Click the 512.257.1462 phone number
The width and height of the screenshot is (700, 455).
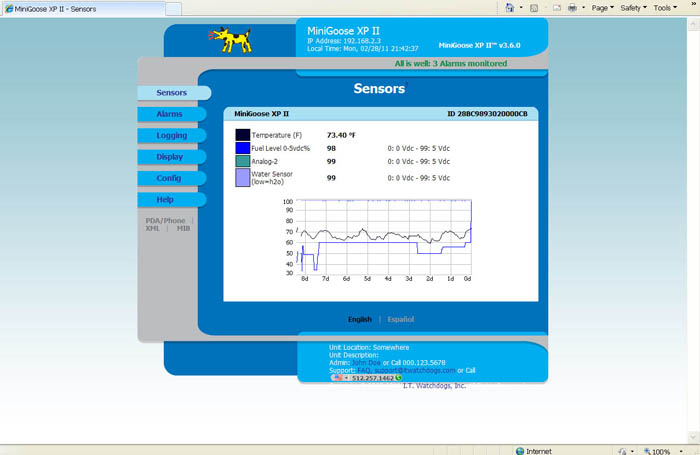tap(373, 378)
